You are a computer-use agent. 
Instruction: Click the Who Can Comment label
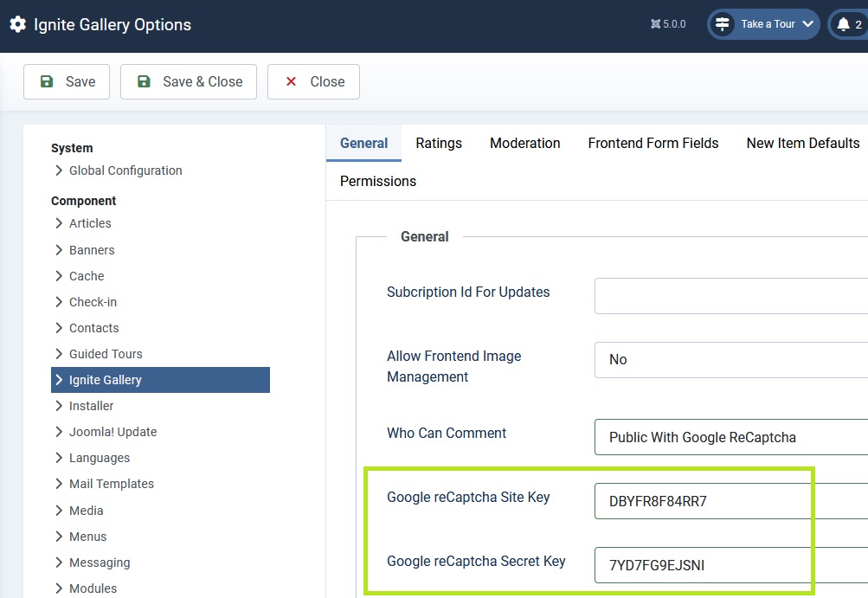[x=447, y=433]
